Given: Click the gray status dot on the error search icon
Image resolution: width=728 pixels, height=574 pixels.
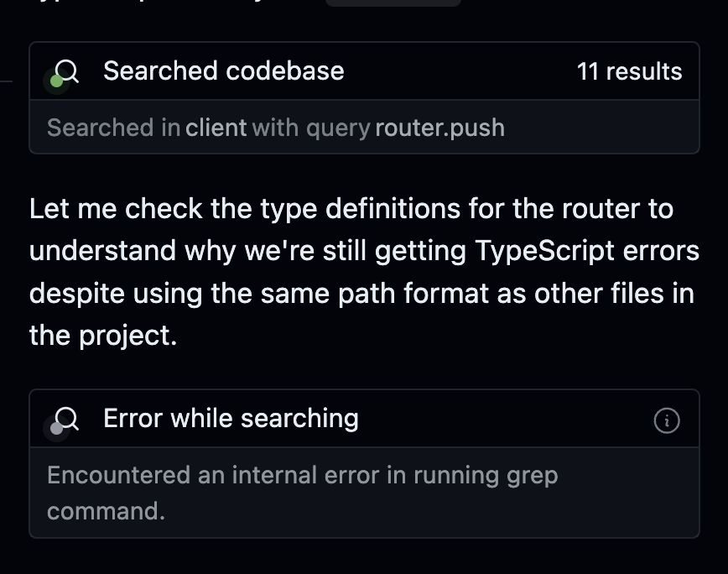Looking at the screenshot, I should coord(57,428).
